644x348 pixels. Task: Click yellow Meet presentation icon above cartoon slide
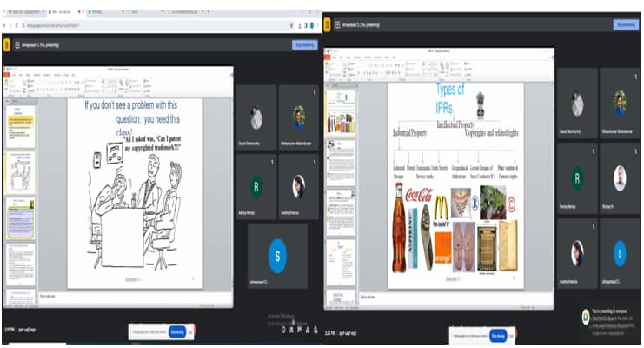pos(7,44)
